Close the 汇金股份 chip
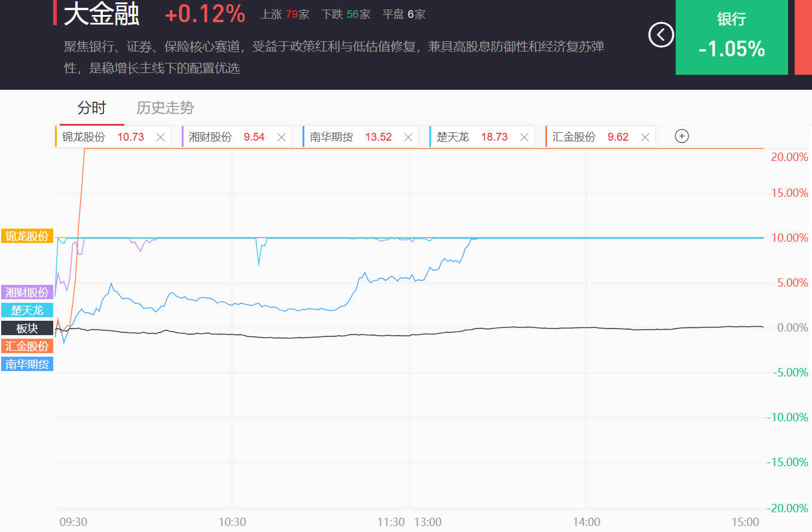This screenshot has height=532, width=812. point(645,137)
